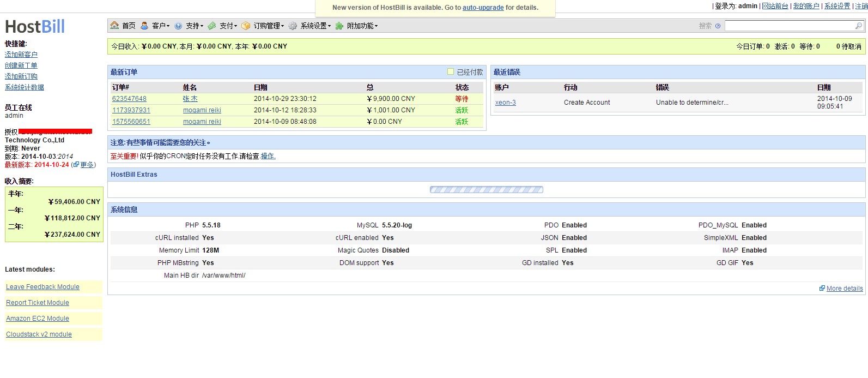Open the 我的账户 link
This screenshot has width=868, height=378.
pyautogui.click(x=806, y=6)
